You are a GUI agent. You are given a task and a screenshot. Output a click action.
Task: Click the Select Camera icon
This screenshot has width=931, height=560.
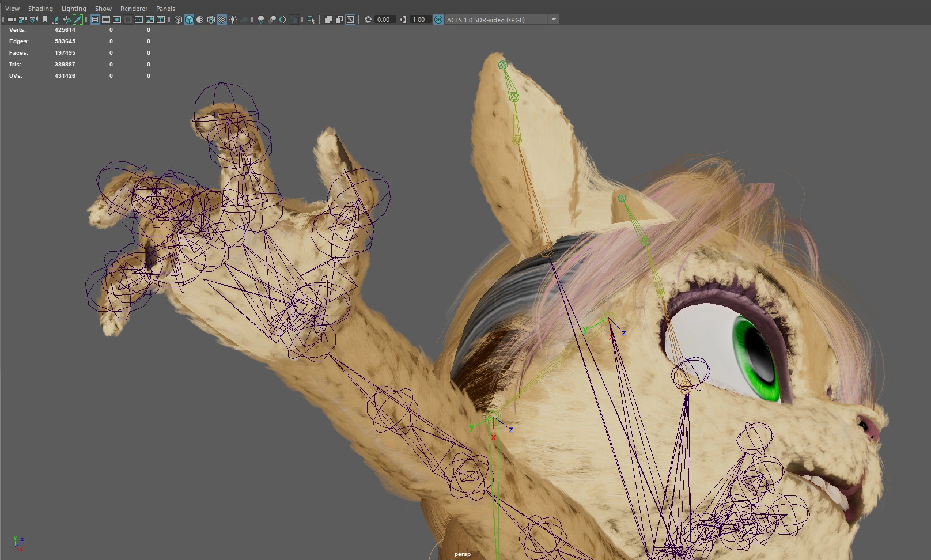[x=12, y=20]
